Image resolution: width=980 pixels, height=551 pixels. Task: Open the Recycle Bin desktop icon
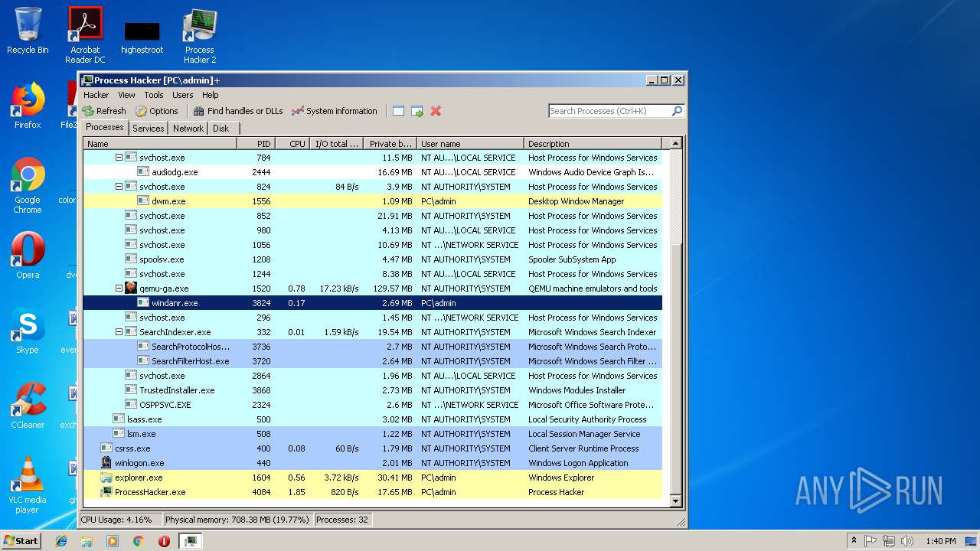click(28, 31)
